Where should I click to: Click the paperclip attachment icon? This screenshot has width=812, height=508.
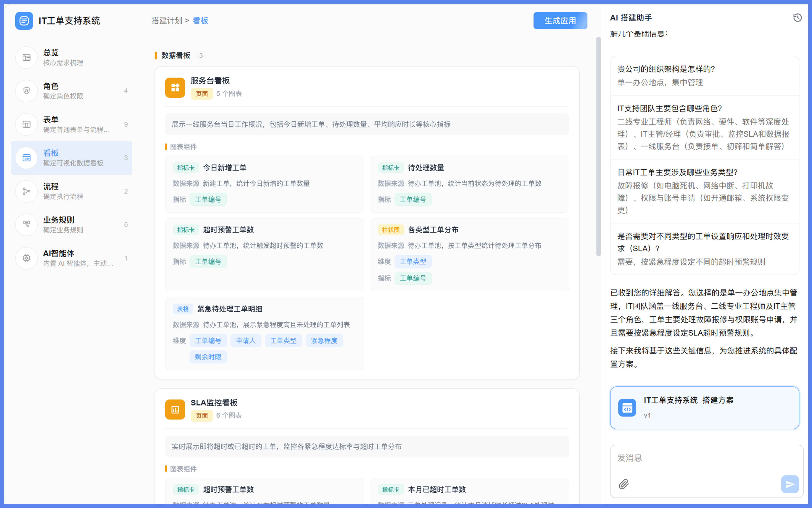[x=624, y=484]
